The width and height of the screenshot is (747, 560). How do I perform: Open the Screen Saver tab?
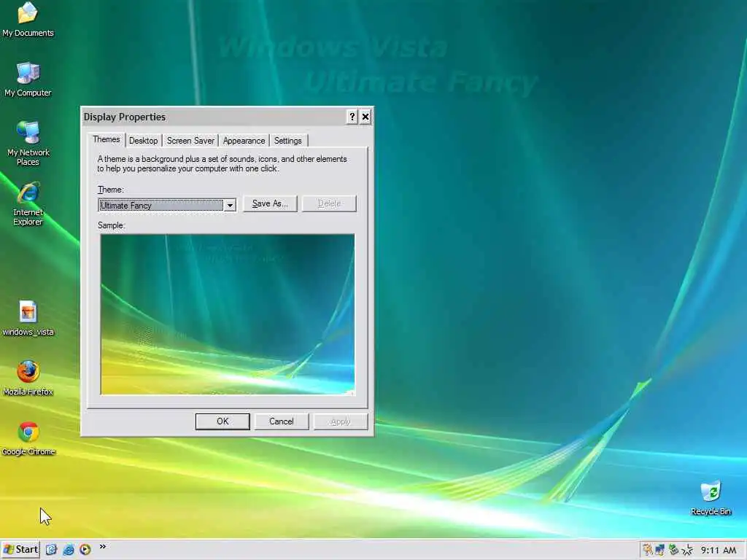coord(190,141)
